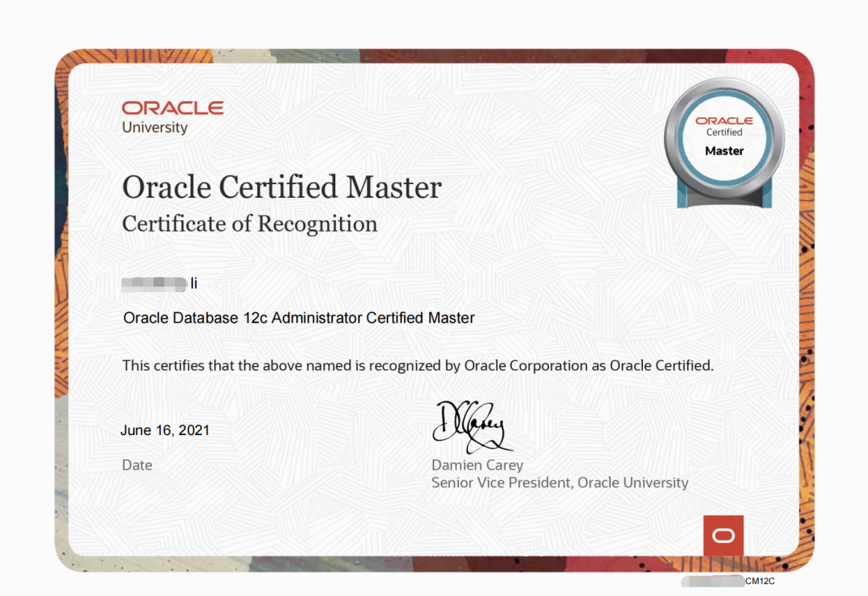The image size is (868, 596).
Task: Select the "Oracle Database 12c Administrator Certified Master" line
Action: click(x=299, y=318)
